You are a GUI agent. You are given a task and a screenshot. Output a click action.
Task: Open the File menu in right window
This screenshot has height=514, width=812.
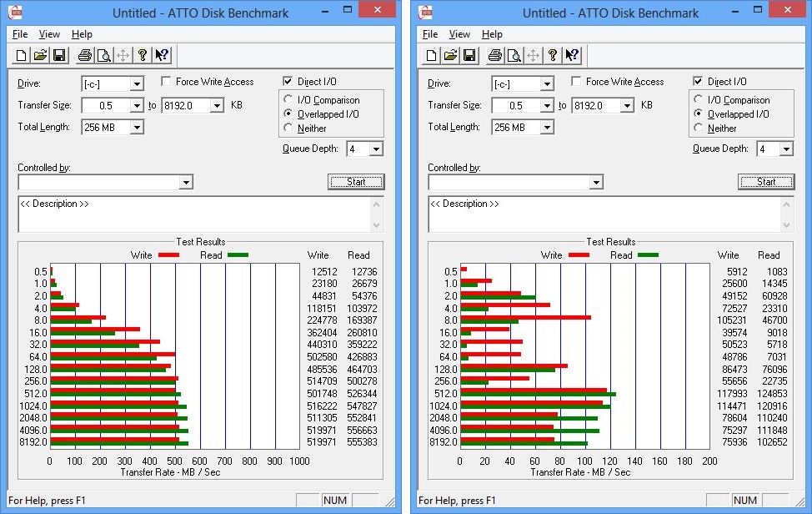tap(430, 34)
